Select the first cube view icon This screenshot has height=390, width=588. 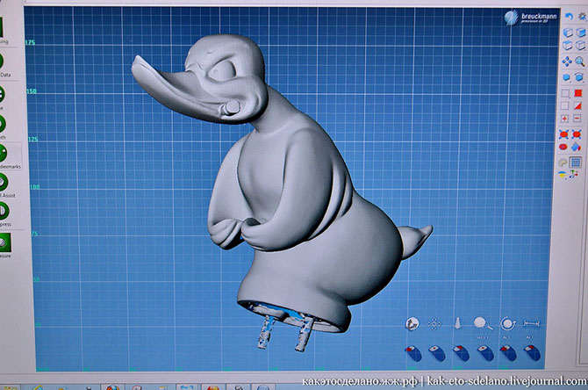pos(568,32)
